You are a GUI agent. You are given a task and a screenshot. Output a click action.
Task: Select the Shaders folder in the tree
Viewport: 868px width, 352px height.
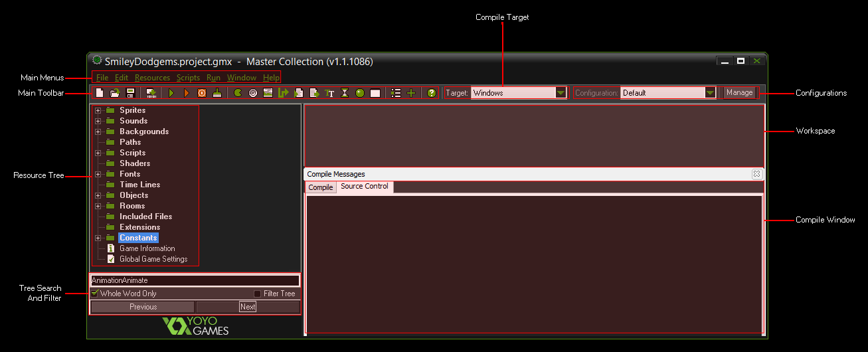click(135, 163)
